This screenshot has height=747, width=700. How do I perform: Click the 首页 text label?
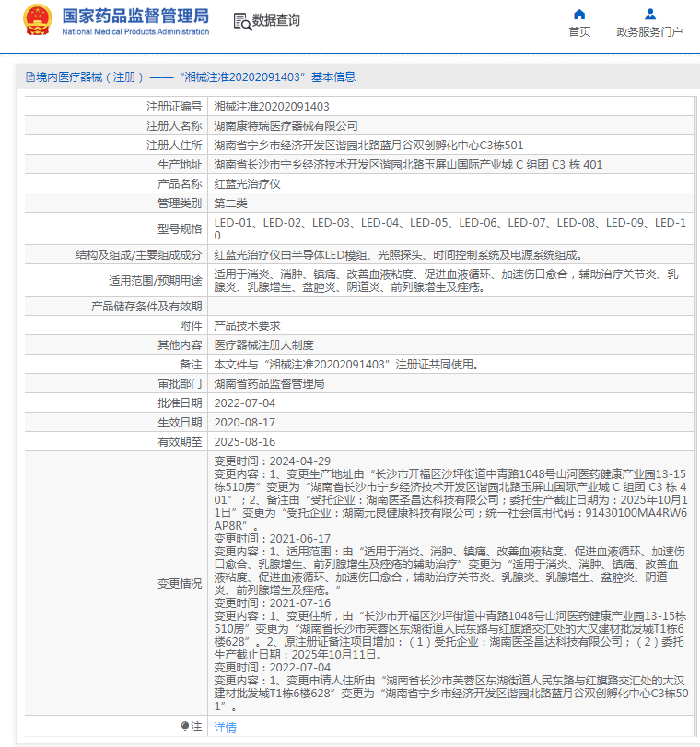point(579,32)
